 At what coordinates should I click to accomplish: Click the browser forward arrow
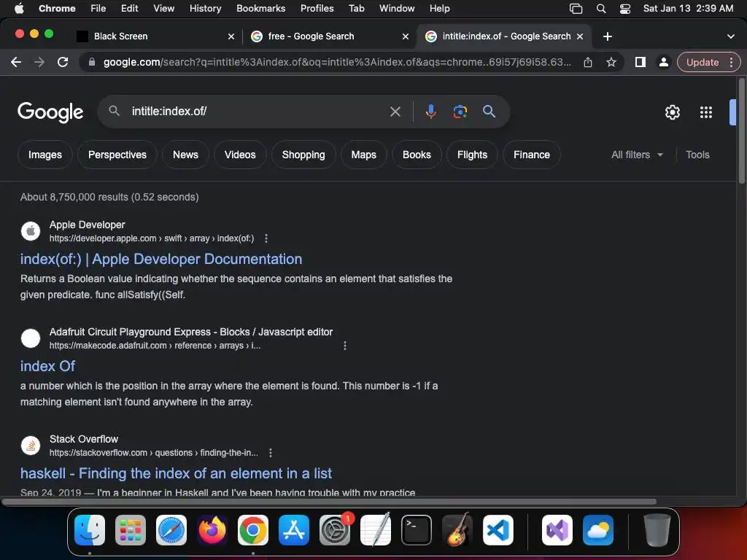[39, 62]
